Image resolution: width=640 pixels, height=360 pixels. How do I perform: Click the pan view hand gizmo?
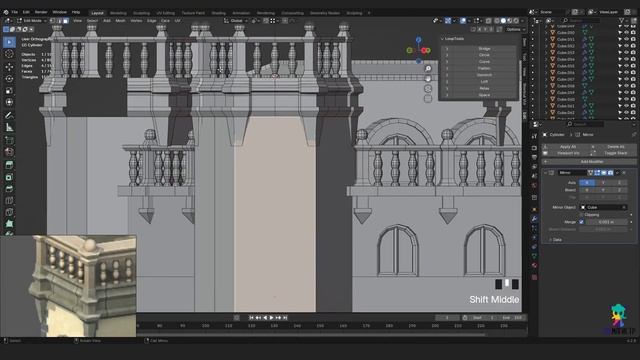click(x=428, y=78)
